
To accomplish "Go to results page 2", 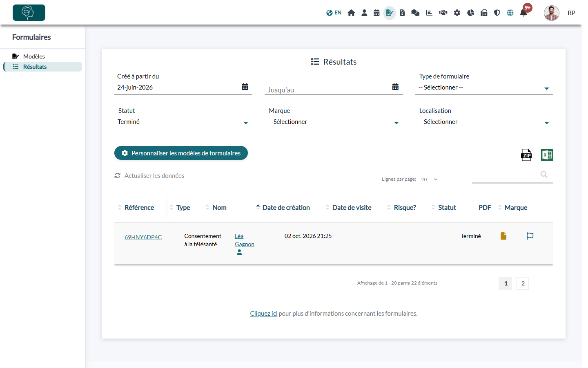I will coord(523,283).
